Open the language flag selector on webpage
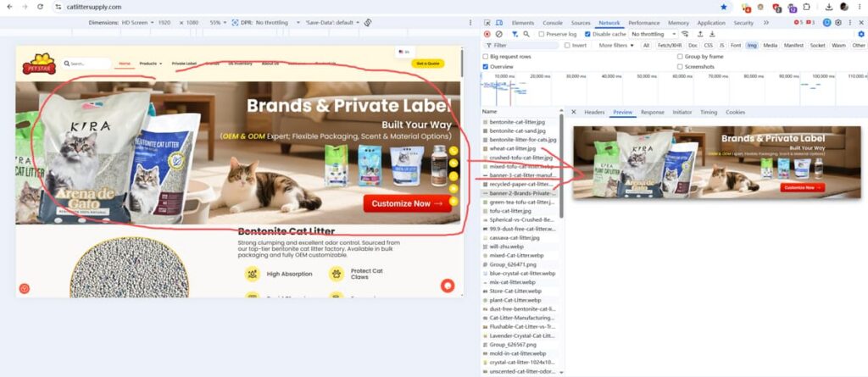Screen dimensions: 868x377 click(x=403, y=52)
